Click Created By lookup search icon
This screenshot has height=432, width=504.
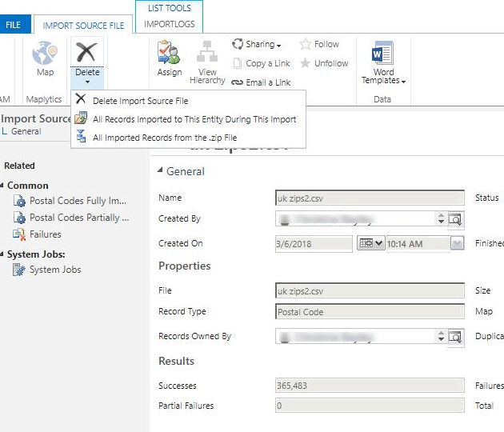click(x=455, y=219)
